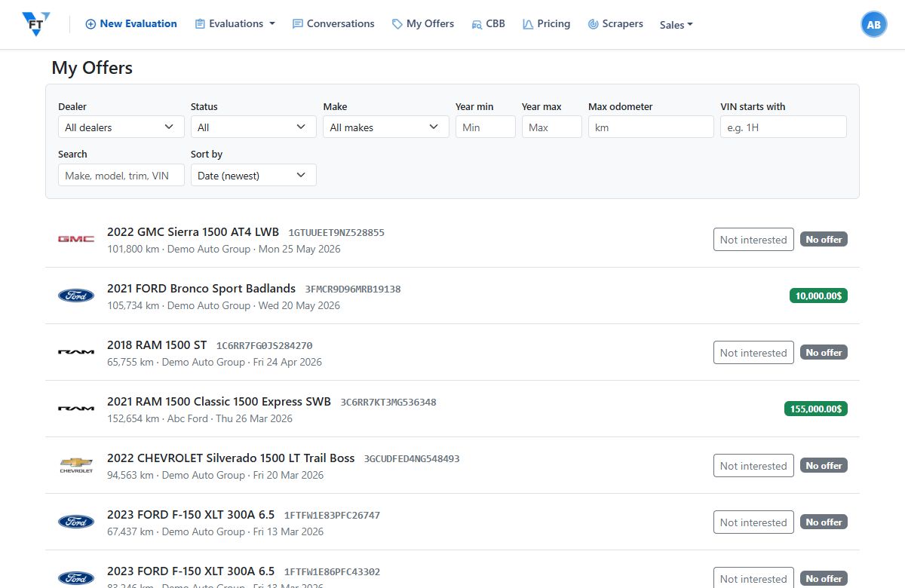
Task: Click the Abc Ford dealer details line
Action: pos(200,418)
